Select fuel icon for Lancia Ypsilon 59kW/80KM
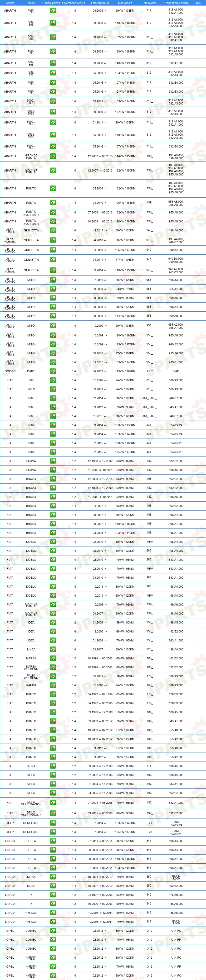 (x=53, y=913)
